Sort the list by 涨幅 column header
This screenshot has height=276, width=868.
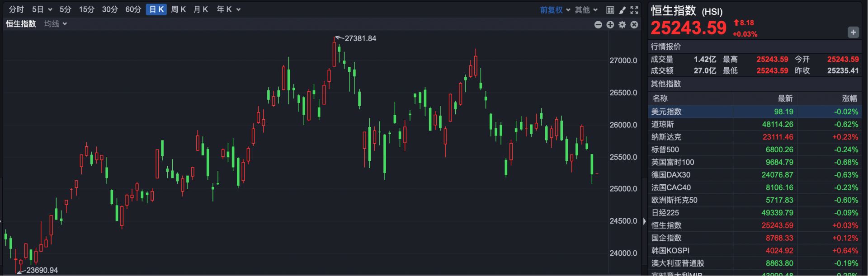[x=849, y=98]
